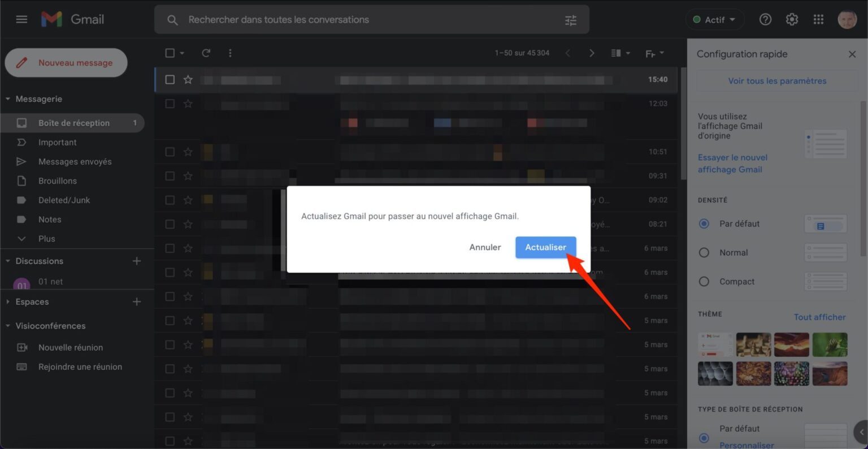The height and width of the screenshot is (449, 868).
Task: Start a Nouvelle réunion video meeting
Action: tap(71, 347)
